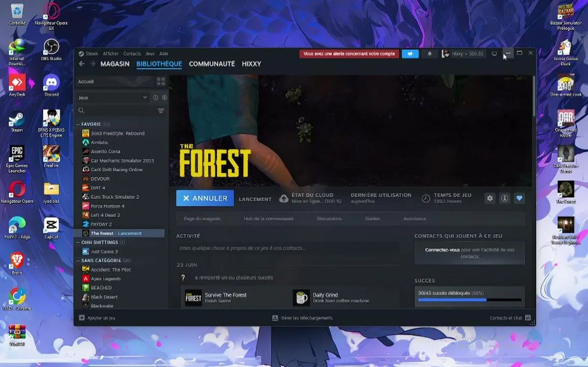
Task: Click the account alert red banner
Action: coord(349,54)
